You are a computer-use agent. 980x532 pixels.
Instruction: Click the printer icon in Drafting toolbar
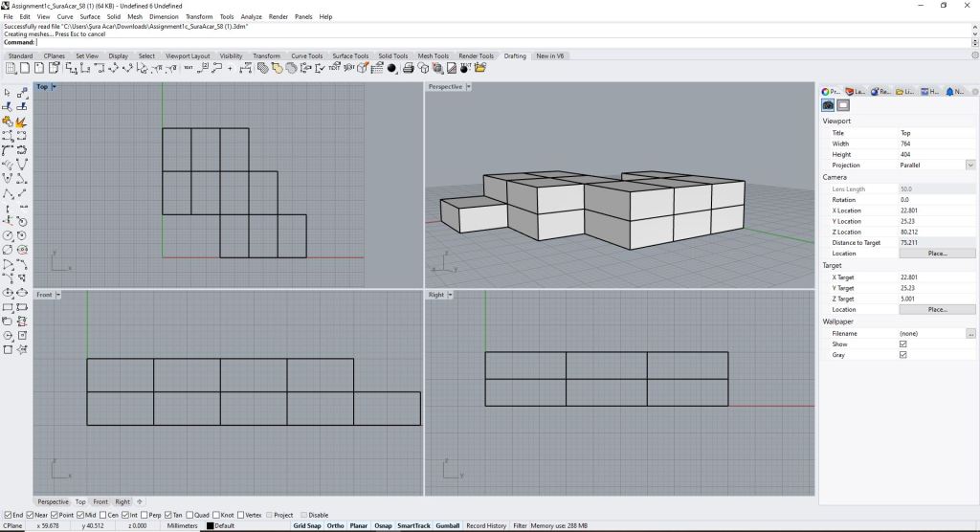click(409, 68)
